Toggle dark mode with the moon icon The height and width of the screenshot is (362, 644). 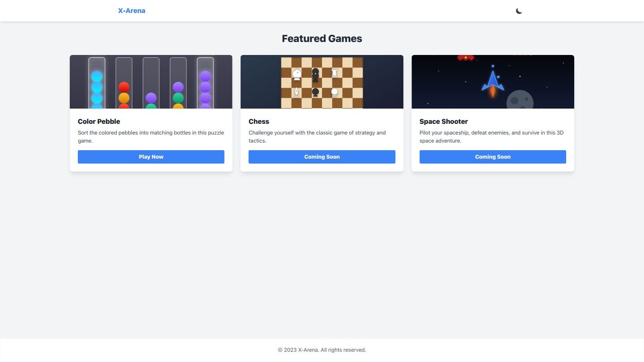(519, 11)
